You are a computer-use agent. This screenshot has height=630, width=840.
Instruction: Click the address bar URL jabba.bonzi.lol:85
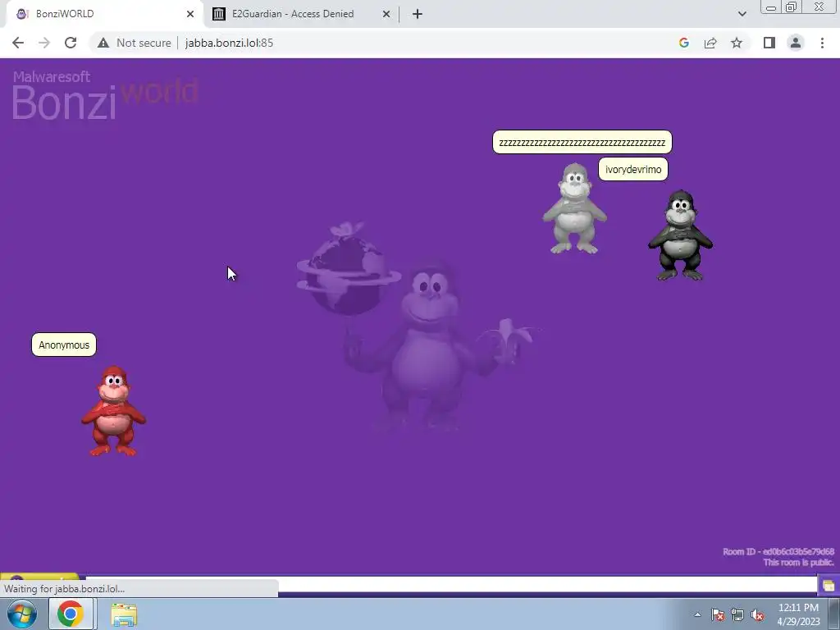coord(230,43)
